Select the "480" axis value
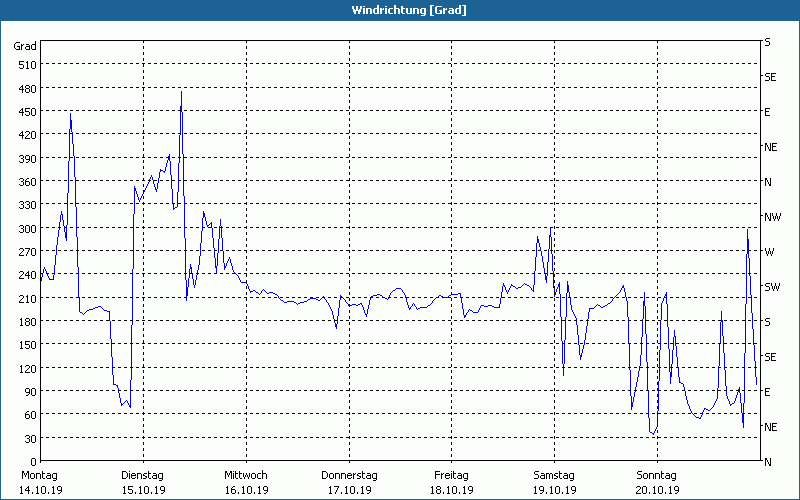This screenshot has height=500, width=800. (x=27, y=89)
